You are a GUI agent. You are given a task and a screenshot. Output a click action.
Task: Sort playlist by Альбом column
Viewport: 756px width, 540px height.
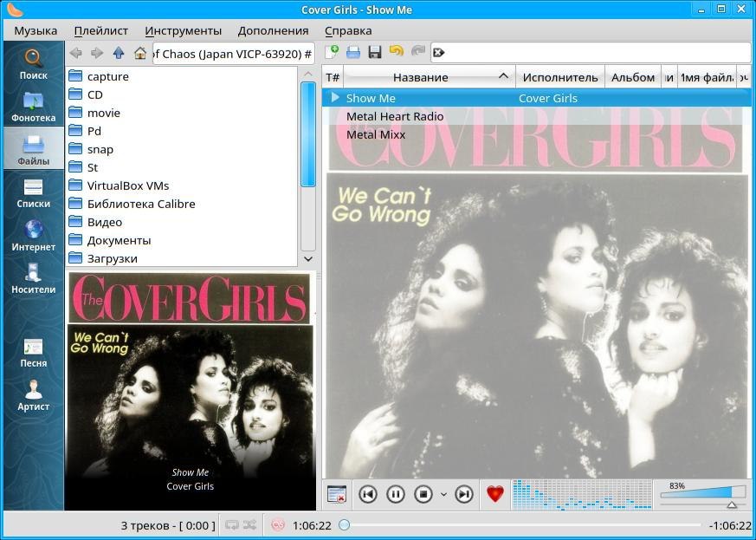pos(633,77)
